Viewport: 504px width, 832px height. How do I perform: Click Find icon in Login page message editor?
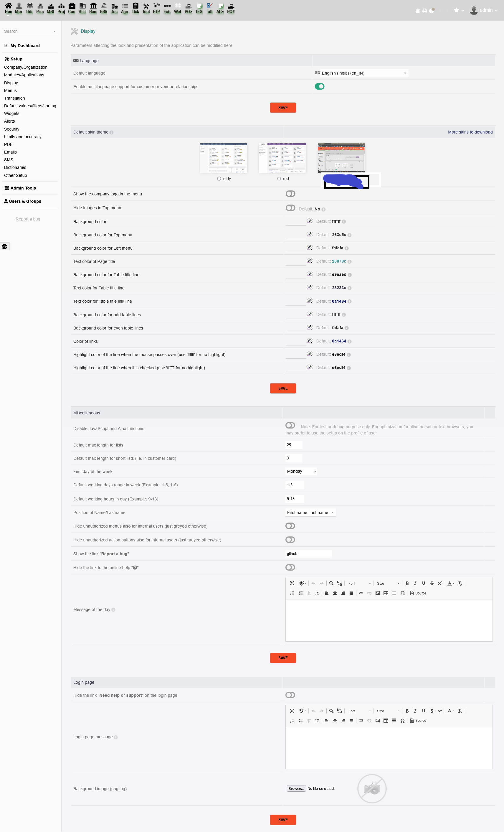[331, 711]
